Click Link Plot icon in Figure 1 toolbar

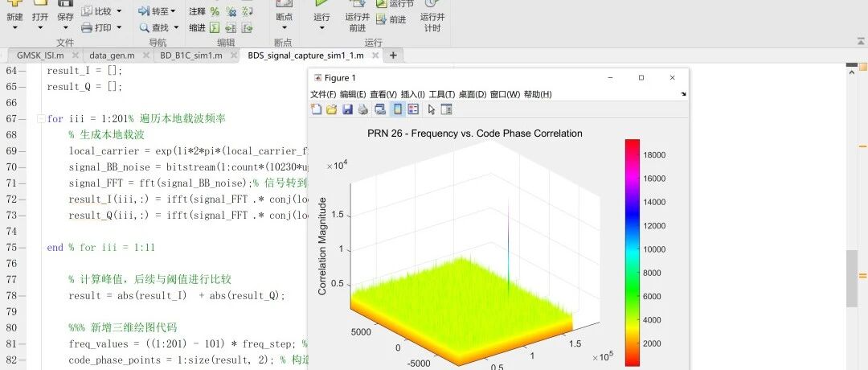pos(380,109)
